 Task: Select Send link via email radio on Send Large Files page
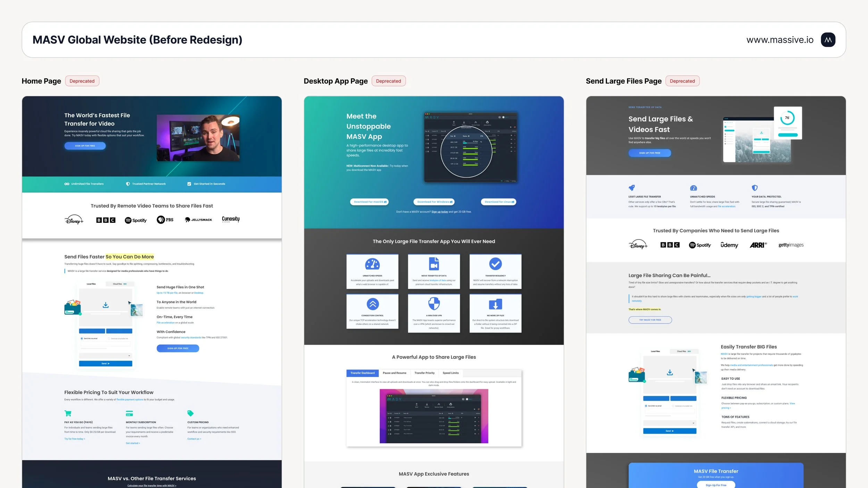coord(646,406)
